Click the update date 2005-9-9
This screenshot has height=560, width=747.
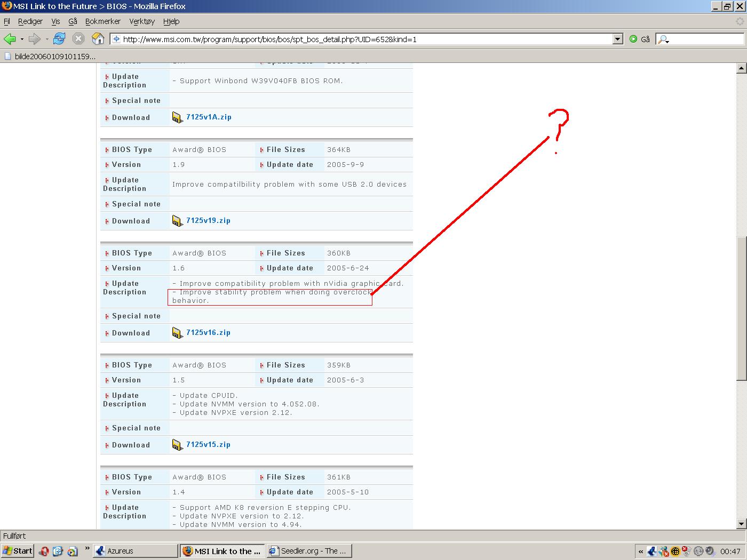click(x=345, y=164)
